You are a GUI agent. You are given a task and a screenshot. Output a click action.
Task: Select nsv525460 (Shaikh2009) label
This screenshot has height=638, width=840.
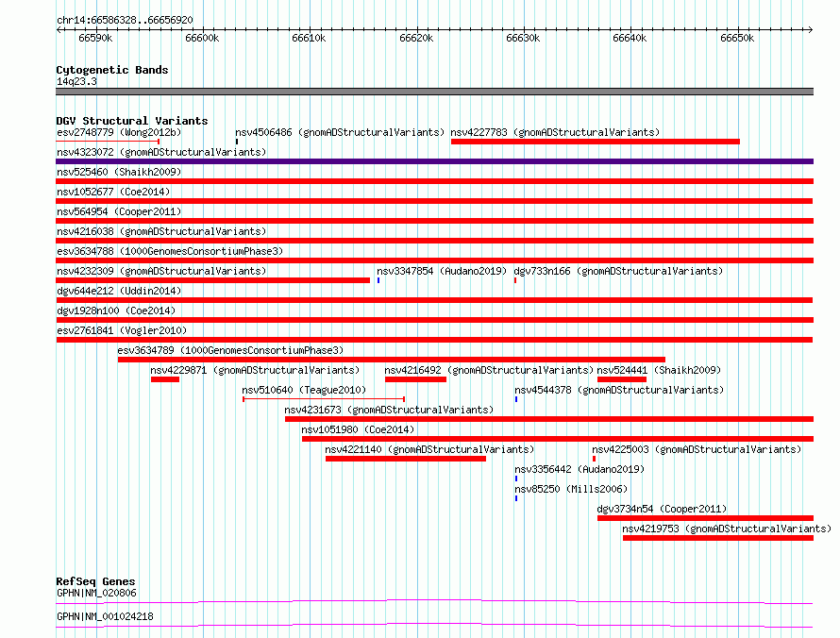point(119,172)
